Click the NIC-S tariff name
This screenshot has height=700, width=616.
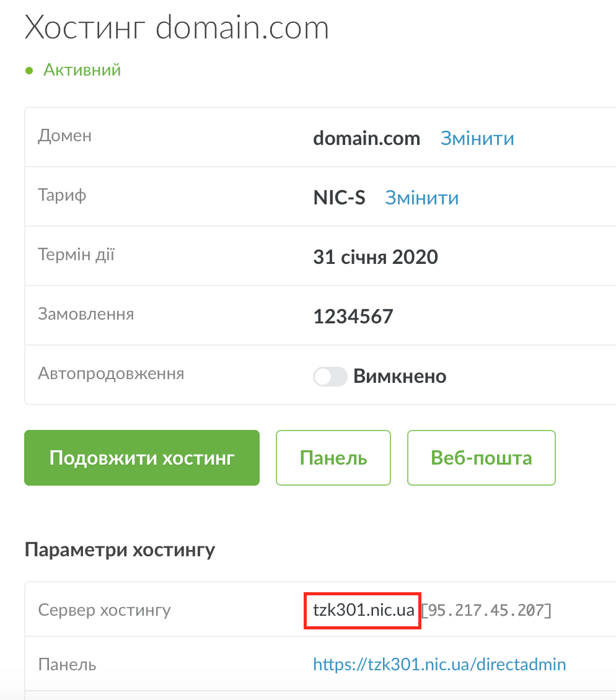(x=339, y=198)
